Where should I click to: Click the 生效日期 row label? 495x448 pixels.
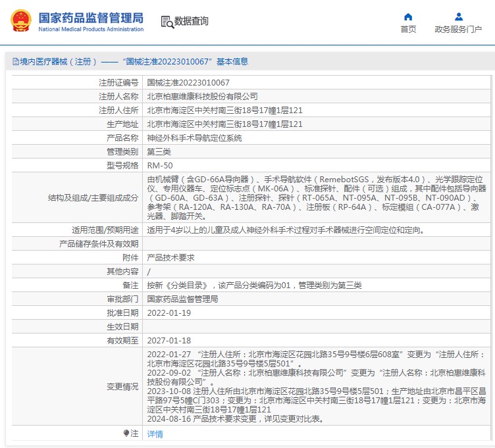point(122,327)
